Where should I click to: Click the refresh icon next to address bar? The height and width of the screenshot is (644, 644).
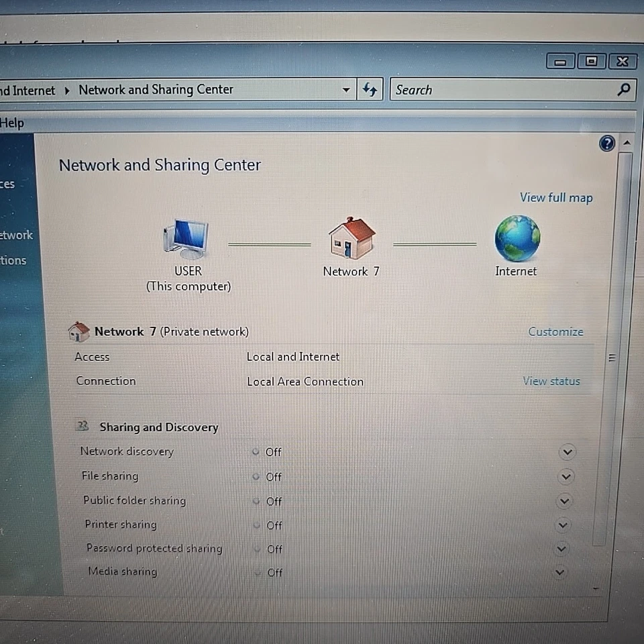(x=370, y=89)
